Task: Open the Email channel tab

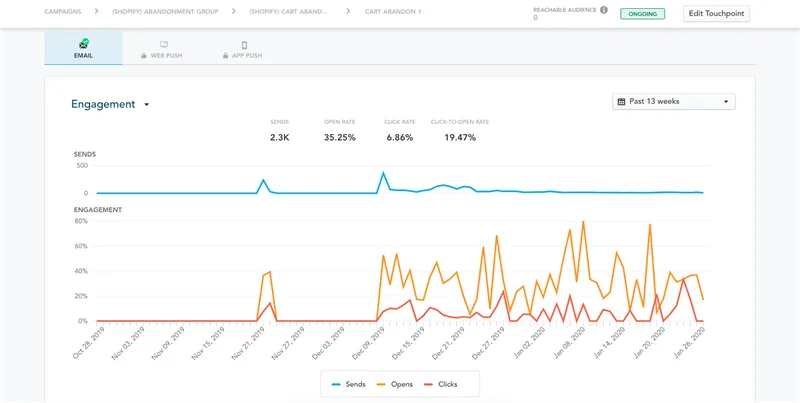Action: [83, 48]
